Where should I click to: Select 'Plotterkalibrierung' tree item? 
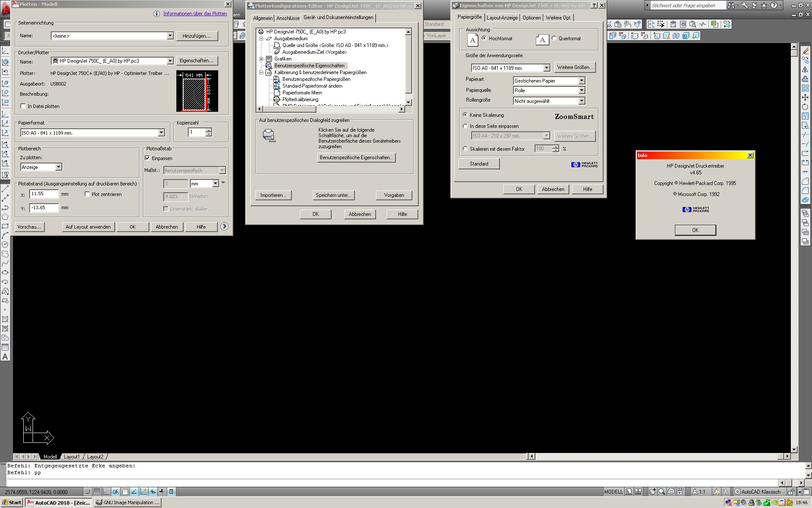300,99
